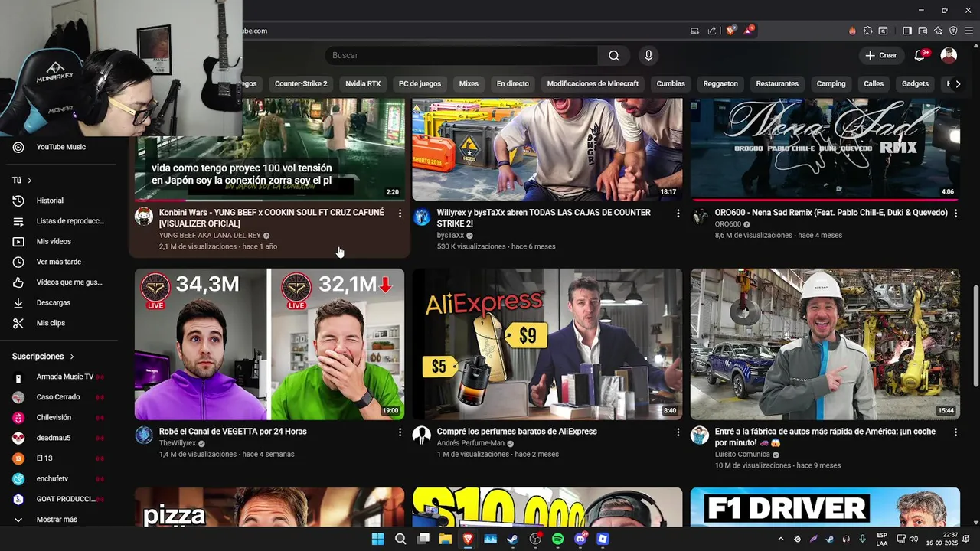Select the Restaurantes chip
This screenshot has height=551, width=980.
click(x=777, y=83)
